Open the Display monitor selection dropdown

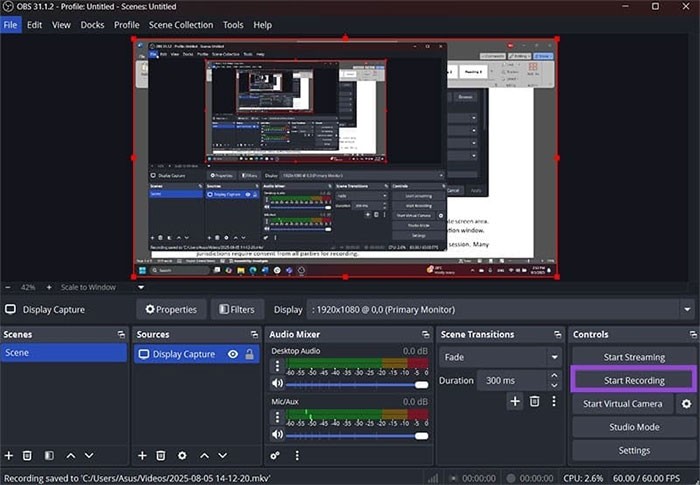(x=687, y=310)
